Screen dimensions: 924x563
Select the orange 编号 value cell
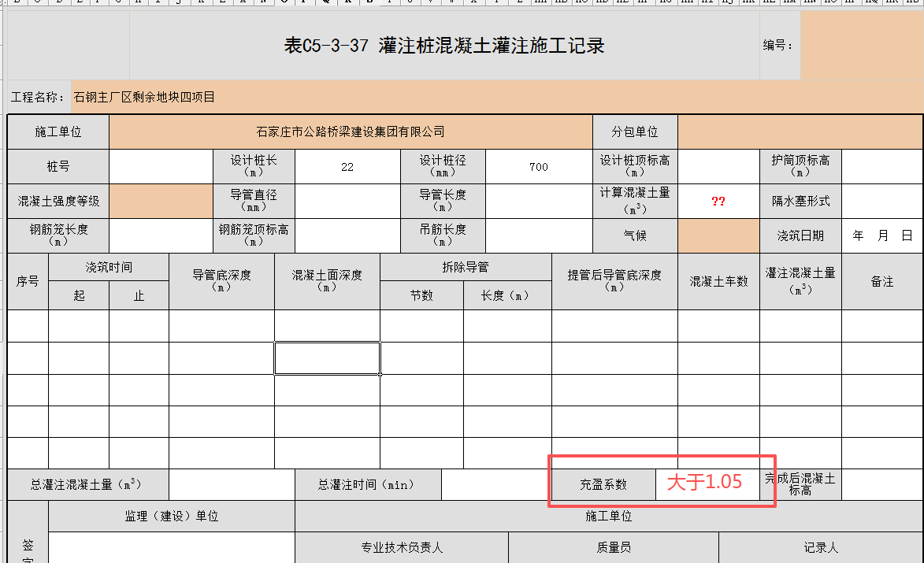862,46
